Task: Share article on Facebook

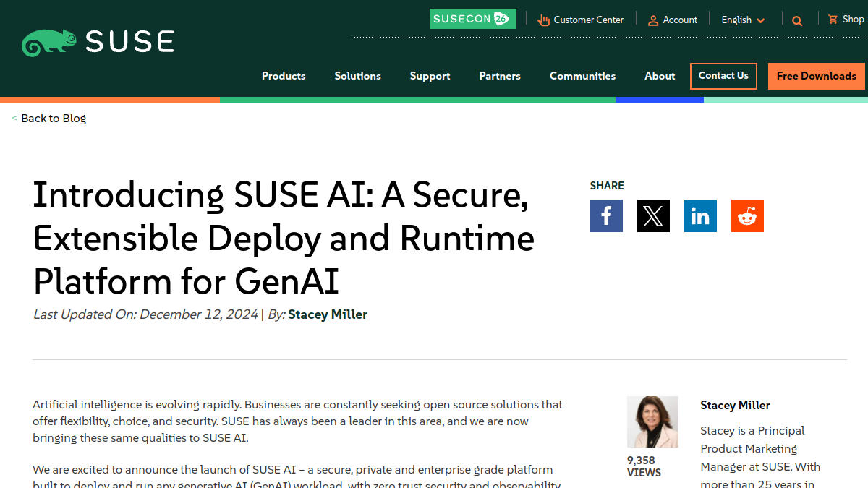Action: click(606, 215)
